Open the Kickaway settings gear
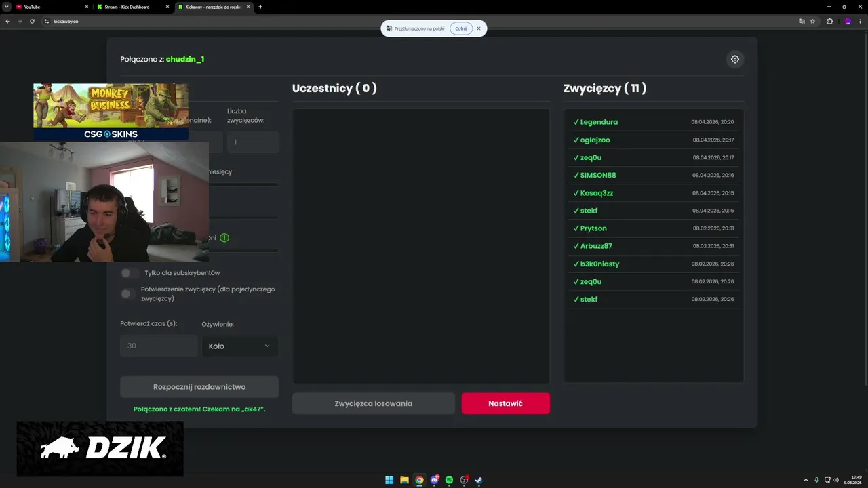This screenshot has height=488, width=868. 734,59
